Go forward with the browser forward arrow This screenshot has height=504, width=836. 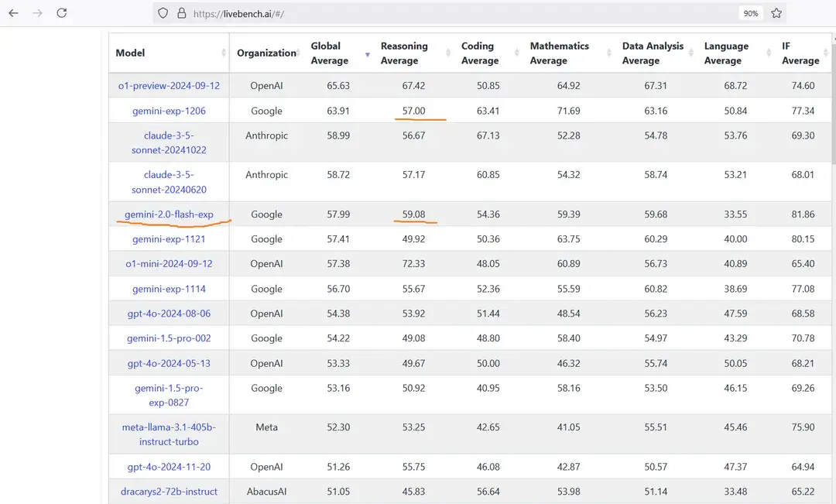coord(37,13)
